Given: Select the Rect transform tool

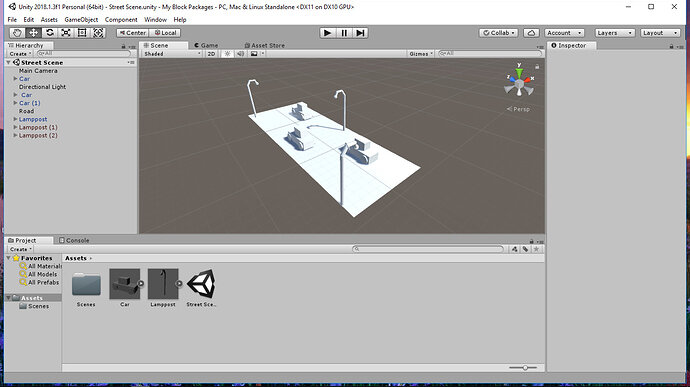Looking at the screenshot, I should pyautogui.click(x=82, y=33).
